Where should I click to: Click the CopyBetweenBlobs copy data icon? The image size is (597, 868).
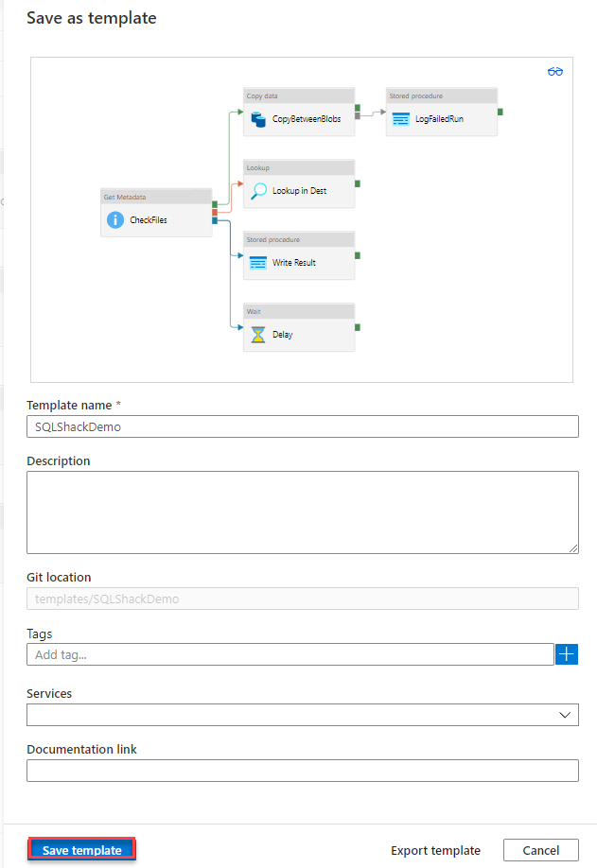257,119
